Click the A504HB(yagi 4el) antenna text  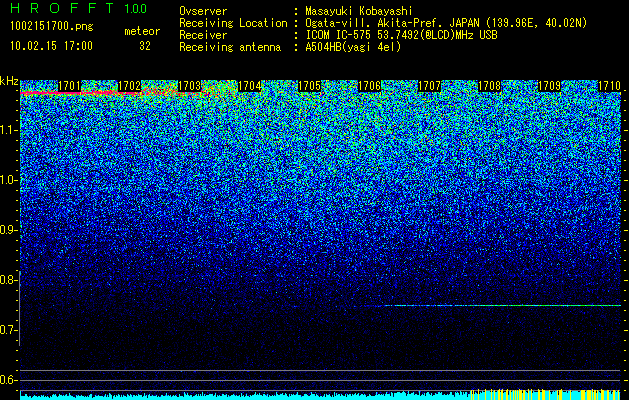[x=353, y=47]
